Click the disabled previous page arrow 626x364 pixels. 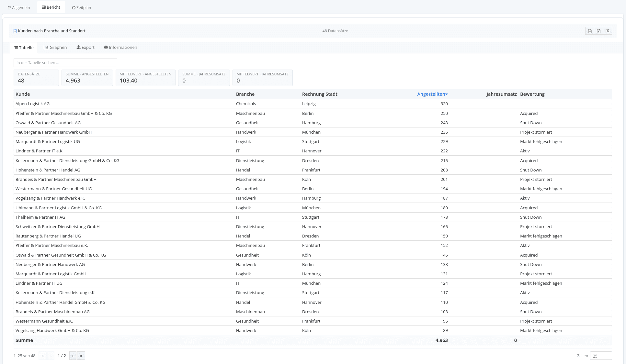pos(51,356)
